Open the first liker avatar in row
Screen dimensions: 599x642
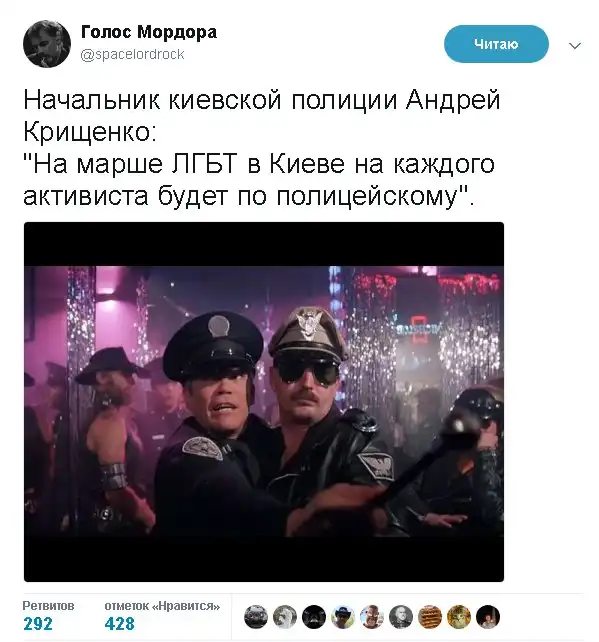coord(256,617)
